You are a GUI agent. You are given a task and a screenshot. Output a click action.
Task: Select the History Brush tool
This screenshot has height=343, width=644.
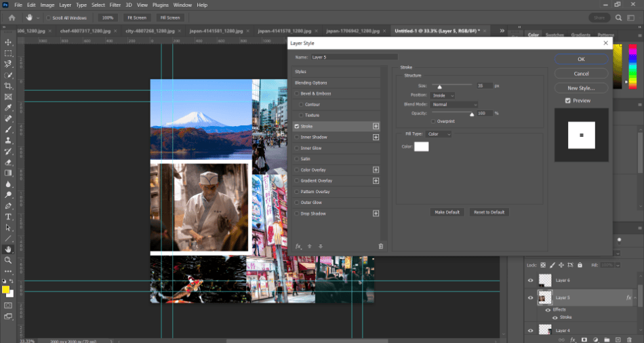click(8, 151)
